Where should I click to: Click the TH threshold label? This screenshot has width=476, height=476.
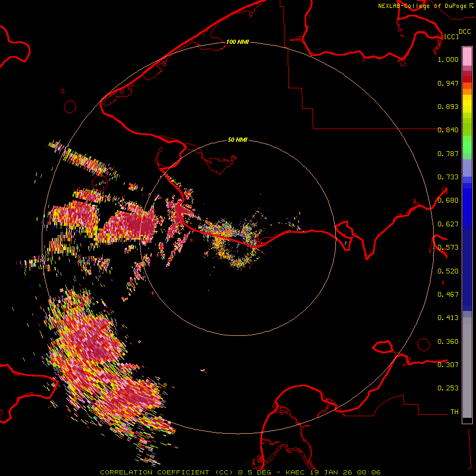click(454, 412)
